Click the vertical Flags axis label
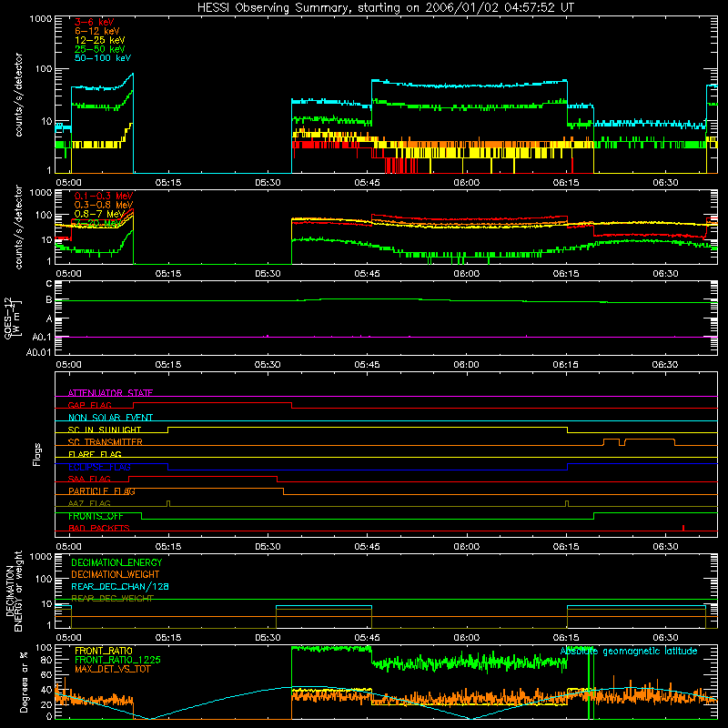Screen dimensions: 728x728 [37, 454]
